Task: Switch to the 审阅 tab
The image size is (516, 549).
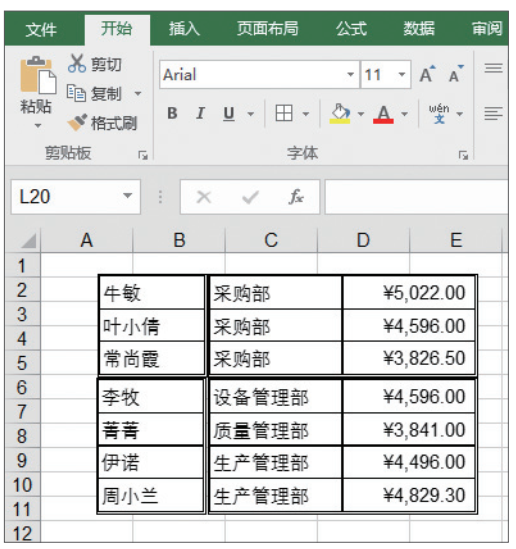Action: coord(487,29)
